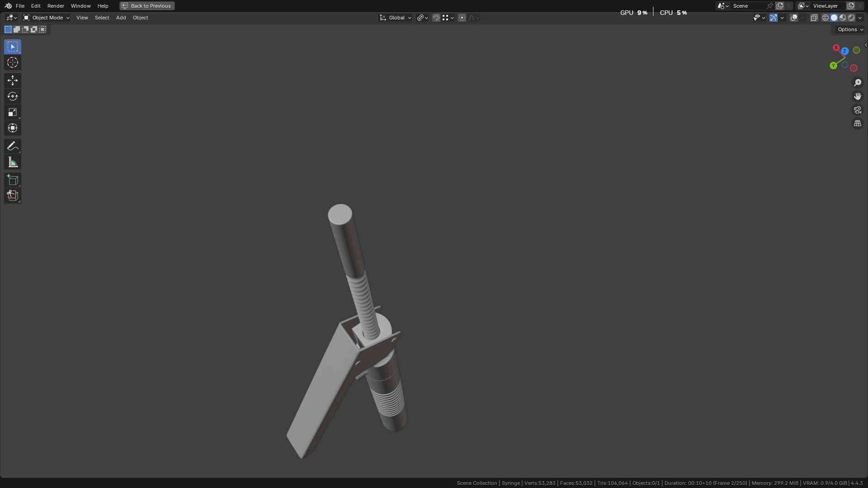Open the Edit menu
The height and width of the screenshot is (488, 868).
(x=36, y=6)
